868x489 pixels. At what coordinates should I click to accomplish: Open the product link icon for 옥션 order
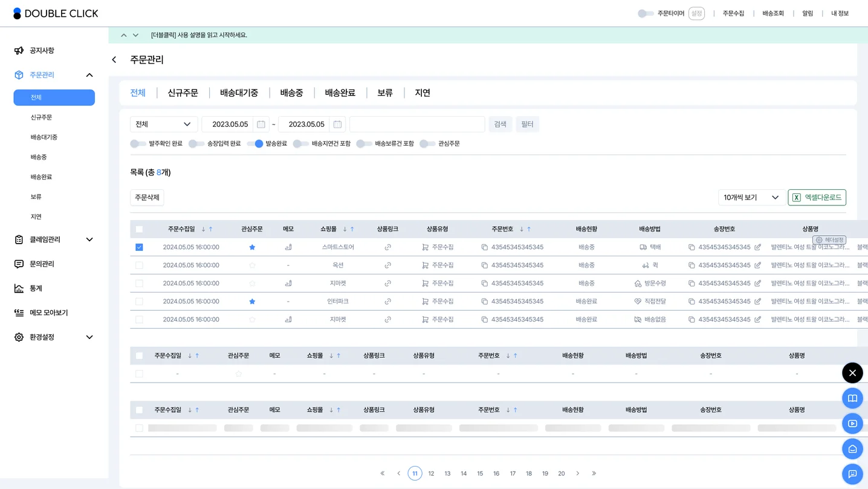point(387,265)
